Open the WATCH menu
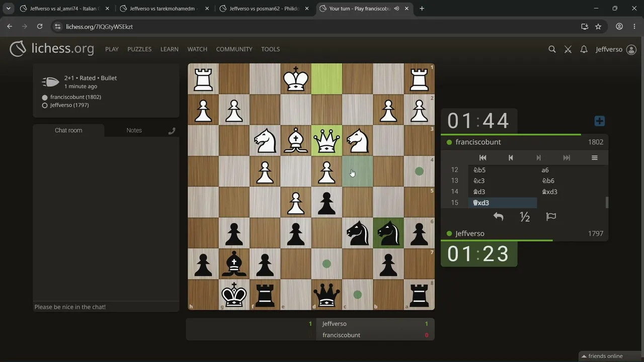This screenshot has width=644, height=362. click(x=197, y=49)
